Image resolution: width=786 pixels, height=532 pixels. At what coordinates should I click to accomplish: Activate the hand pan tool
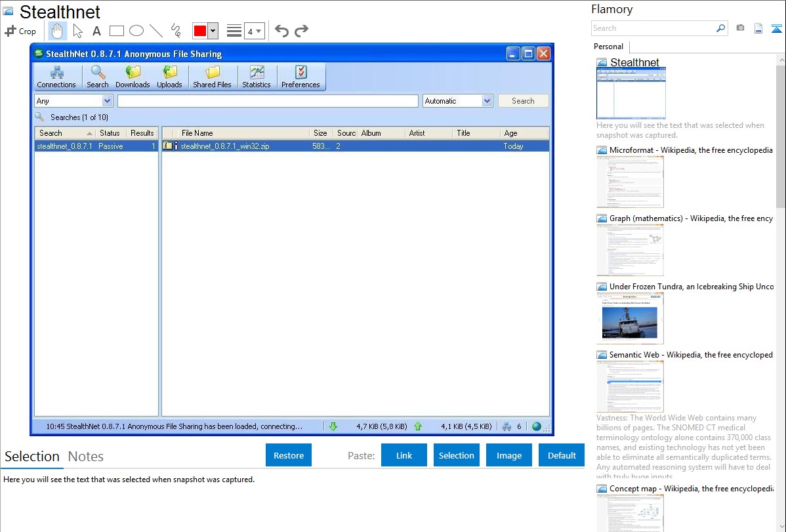[x=58, y=31]
